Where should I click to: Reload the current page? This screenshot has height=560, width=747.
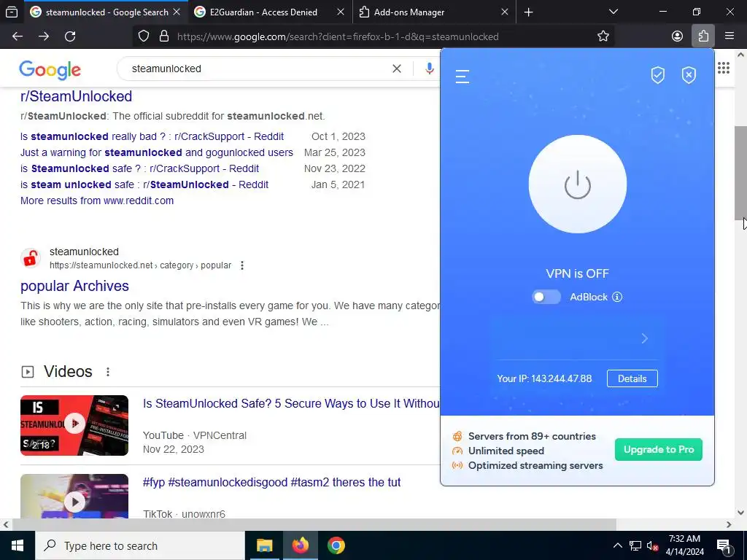pyautogui.click(x=70, y=36)
